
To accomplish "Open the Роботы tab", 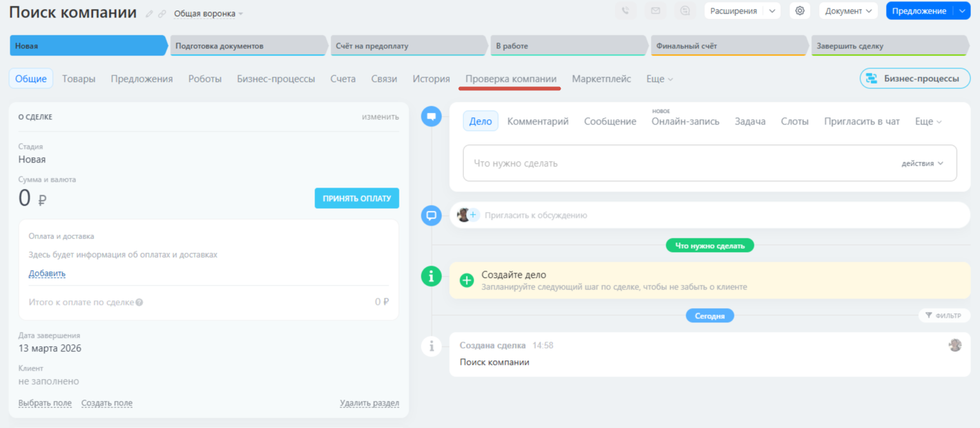I will pyautogui.click(x=205, y=79).
